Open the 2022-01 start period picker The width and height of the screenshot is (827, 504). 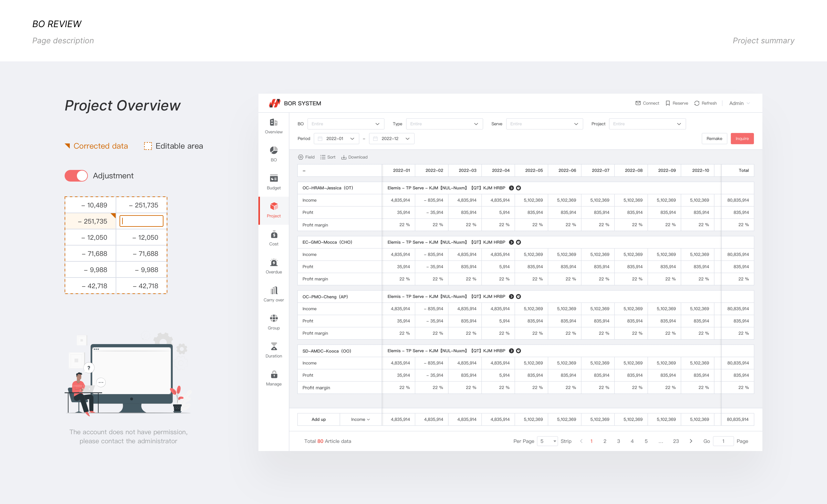(336, 139)
